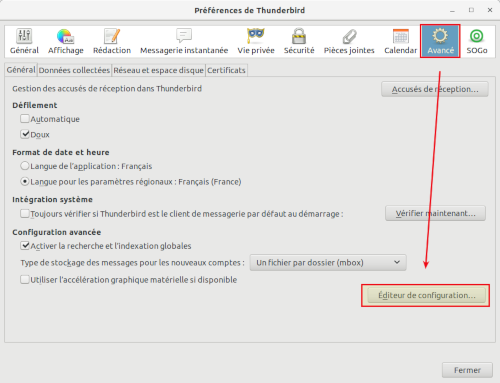This screenshot has width=500, height=383.
Task: Enable hardware graphics acceleration checkbox
Action: click(x=25, y=279)
